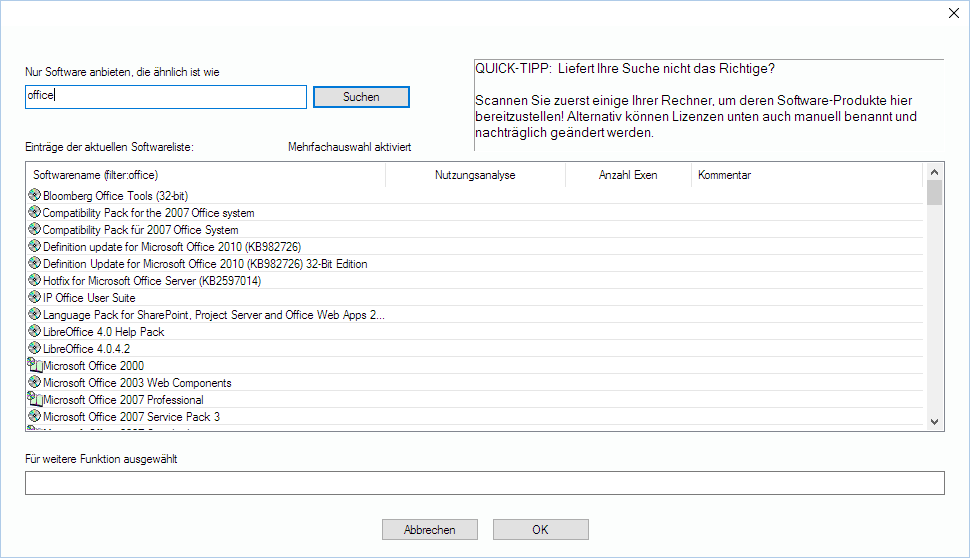Select Definition Update 32-Bit Edition entry
Image resolution: width=970 pixels, height=558 pixels.
(x=205, y=264)
